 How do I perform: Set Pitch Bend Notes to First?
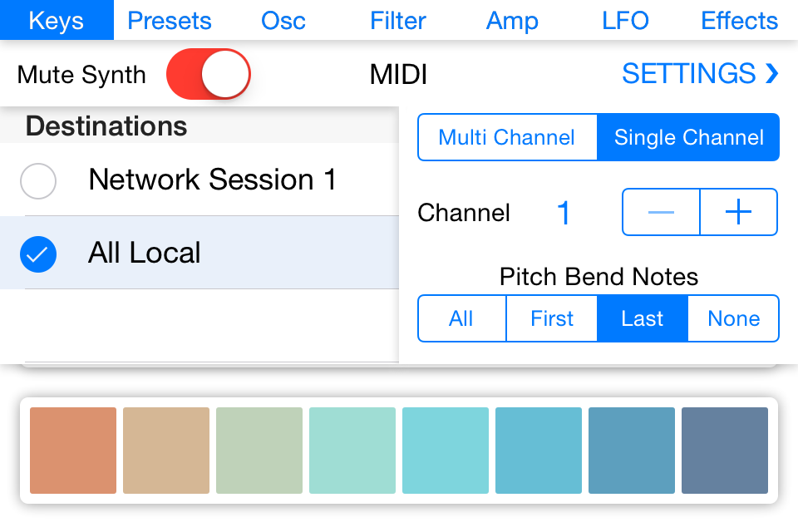pyautogui.click(x=552, y=318)
